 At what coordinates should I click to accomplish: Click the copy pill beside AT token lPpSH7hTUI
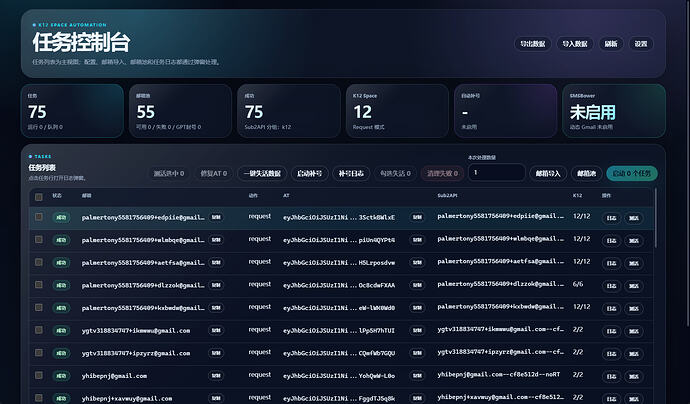[417, 331]
